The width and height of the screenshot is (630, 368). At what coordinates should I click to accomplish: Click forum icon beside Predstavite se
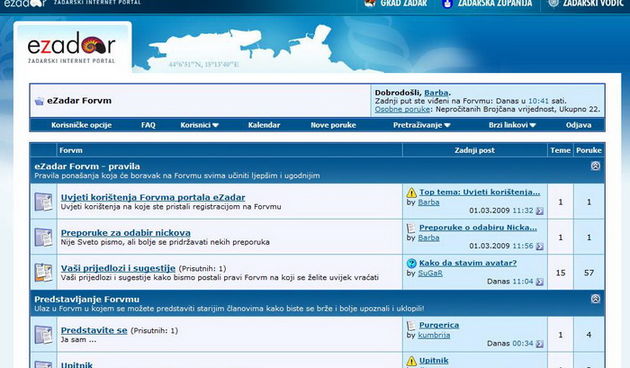click(43, 335)
